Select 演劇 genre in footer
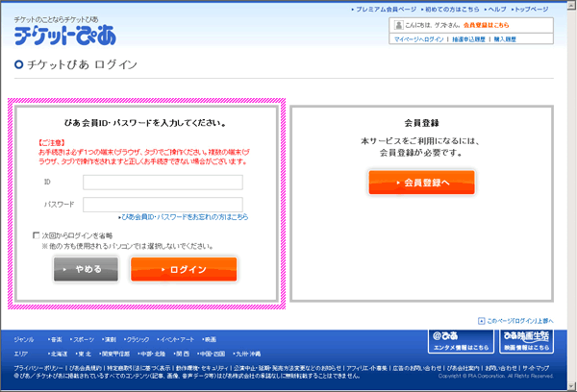The image size is (577, 392). 109,339
